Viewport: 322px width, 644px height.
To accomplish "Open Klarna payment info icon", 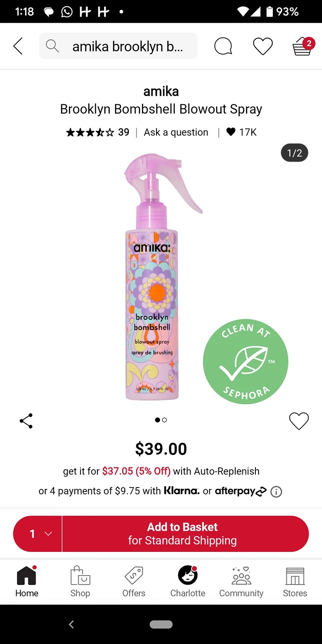I will point(276,492).
